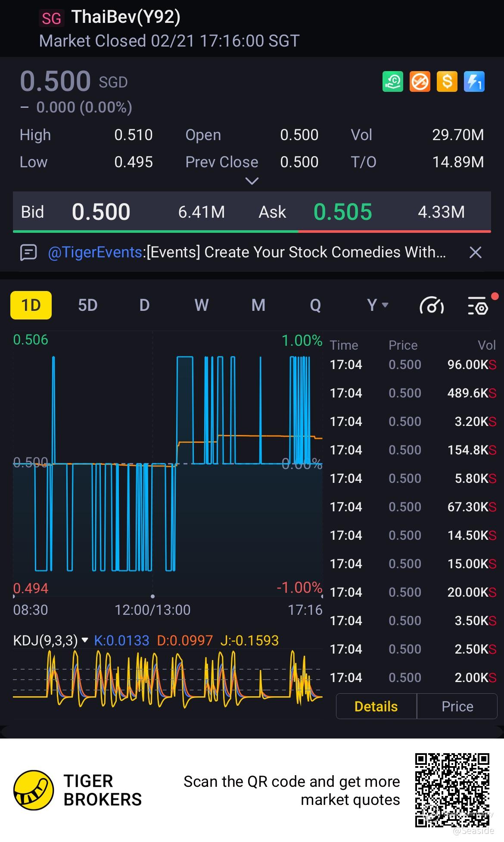Screen dimensions: 504x842
Task: Tap the blue intraday price line chart
Action: (168, 464)
